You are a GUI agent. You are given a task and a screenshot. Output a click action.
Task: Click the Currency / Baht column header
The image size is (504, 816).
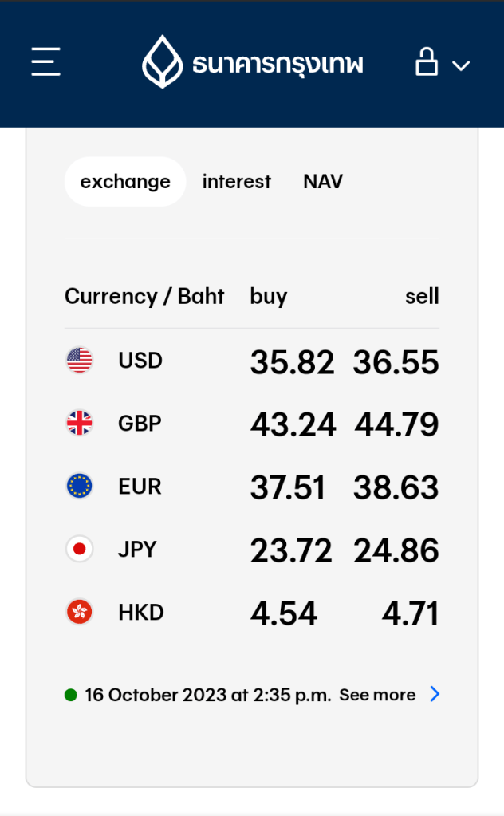(x=144, y=297)
